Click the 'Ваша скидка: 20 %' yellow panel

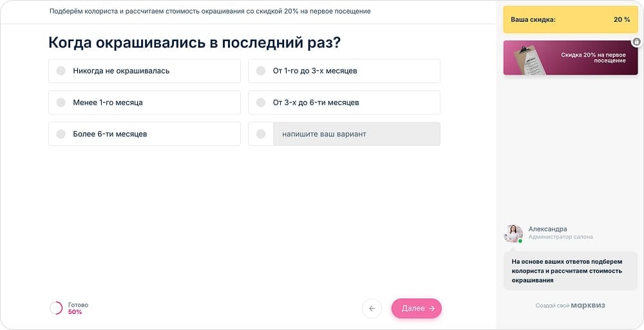[x=571, y=19]
